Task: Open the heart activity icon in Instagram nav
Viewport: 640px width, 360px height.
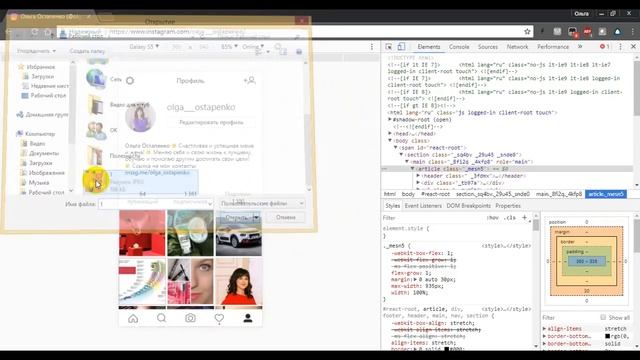Action: (219, 318)
